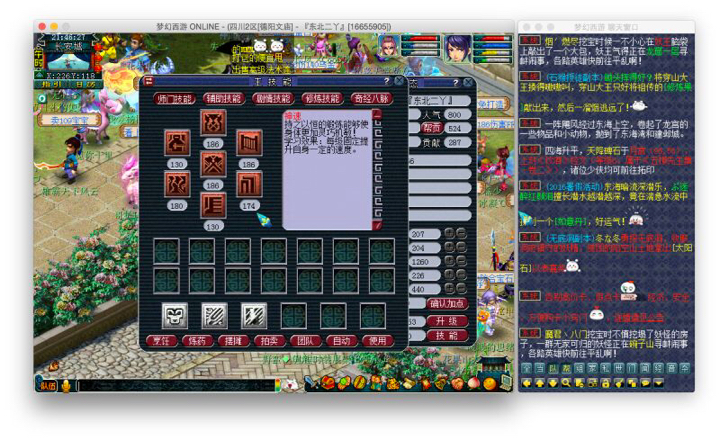Open the computer system icon in bottom bar
The height and width of the screenshot is (441, 720).
click(506, 382)
